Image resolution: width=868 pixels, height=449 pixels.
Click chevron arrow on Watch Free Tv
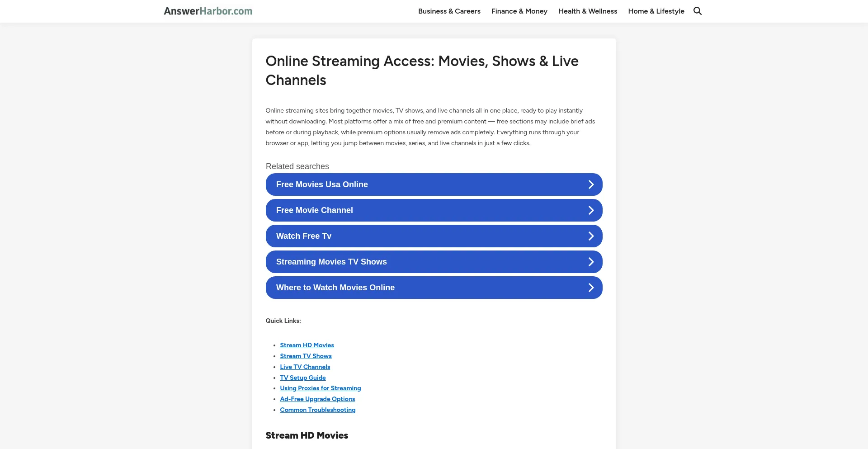[x=591, y=236]
